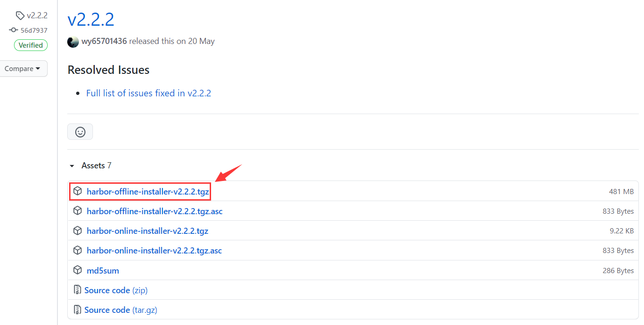Click wy65701436's avatar image
The height and width of the screenshot is (325, 644).
pyautogui.click(x=73, y=42)
